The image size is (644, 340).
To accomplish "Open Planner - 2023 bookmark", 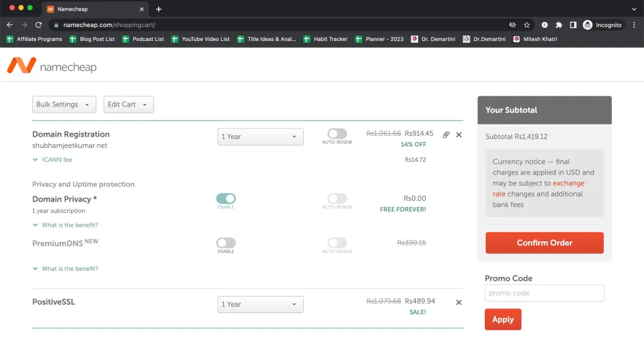I will 379,39.
